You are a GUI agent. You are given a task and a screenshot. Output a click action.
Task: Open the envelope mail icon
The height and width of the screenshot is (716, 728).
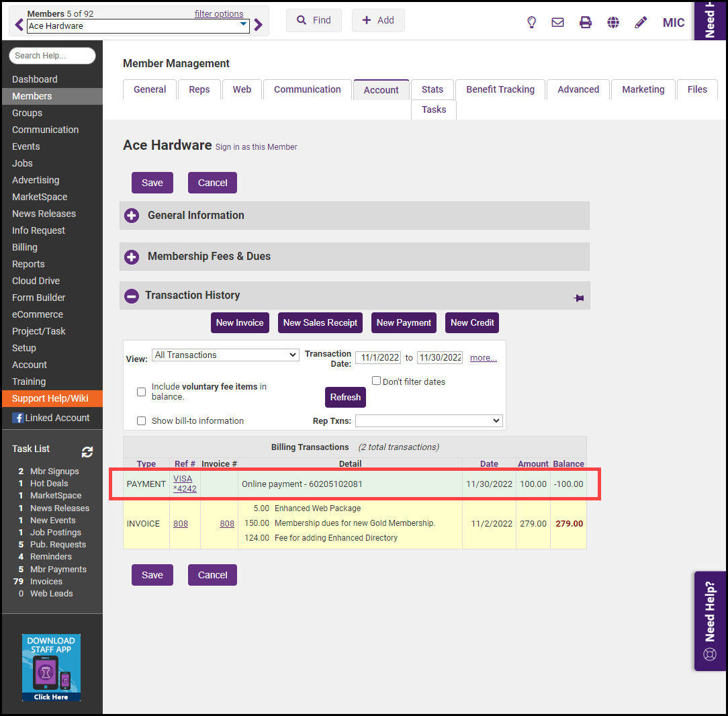pos(557,22)
